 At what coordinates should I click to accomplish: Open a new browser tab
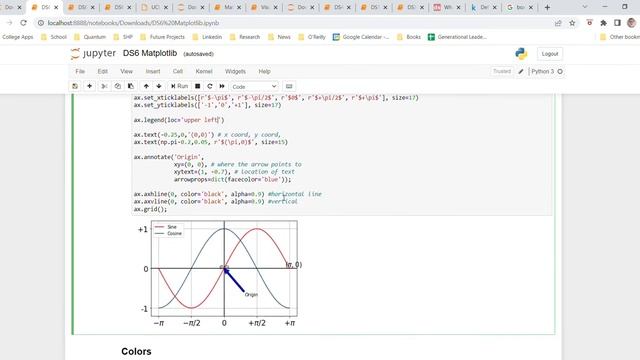[547, 7]
